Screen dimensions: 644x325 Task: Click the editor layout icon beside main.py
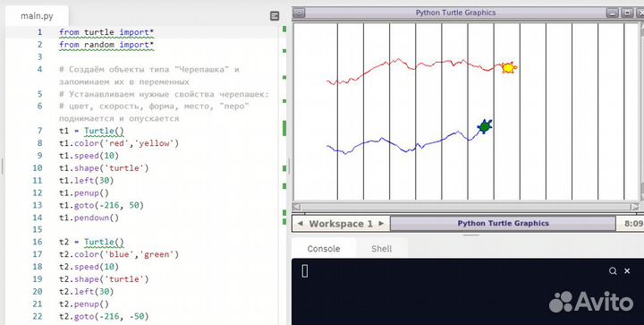[275, 16]
